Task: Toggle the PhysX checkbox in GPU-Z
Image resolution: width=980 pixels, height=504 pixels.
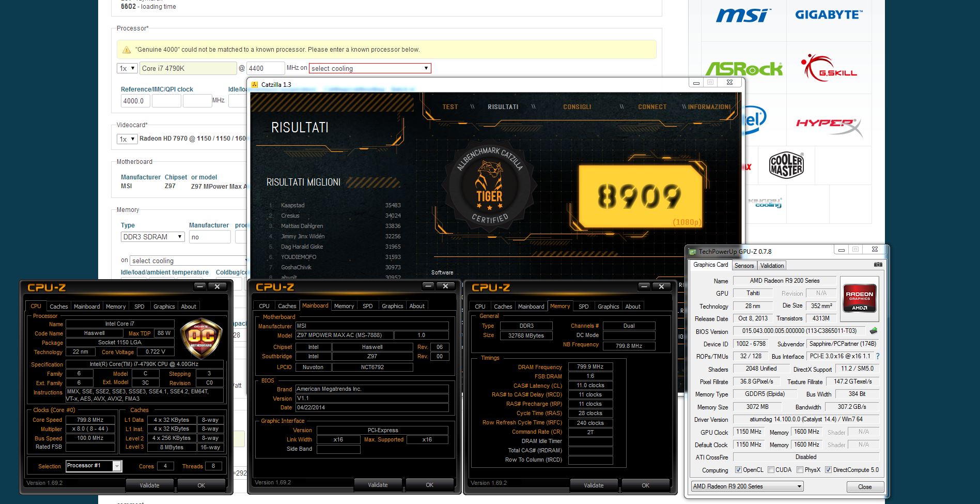Action: click(800, 470)
